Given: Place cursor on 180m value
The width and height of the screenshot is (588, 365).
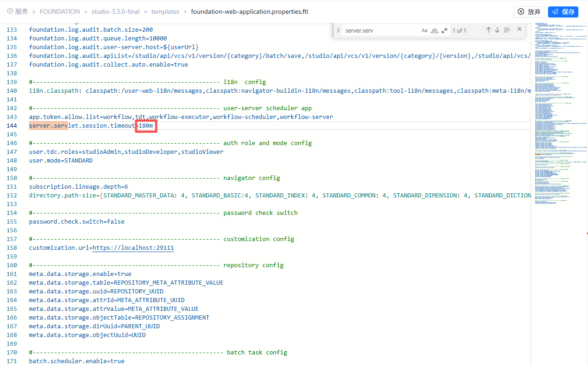Looking at the screenshot, I should pyautogui.click(x=146, y=126).
